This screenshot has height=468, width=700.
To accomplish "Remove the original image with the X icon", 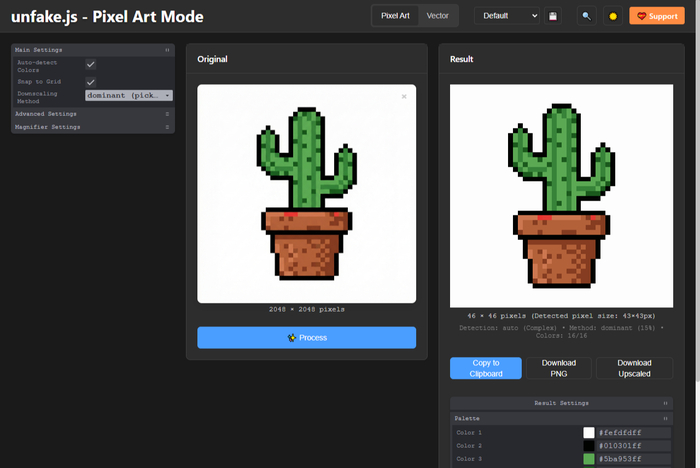I will (404, 97).
